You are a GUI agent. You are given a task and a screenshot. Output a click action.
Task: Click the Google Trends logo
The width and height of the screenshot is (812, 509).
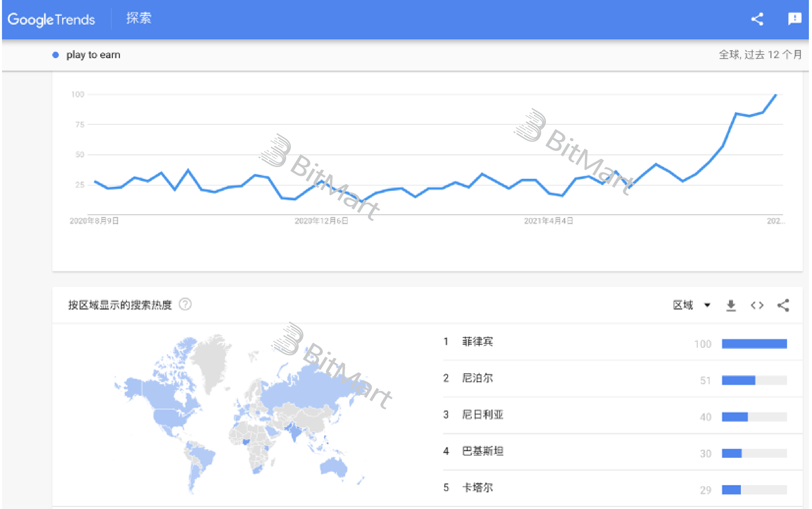coord(51,20)
